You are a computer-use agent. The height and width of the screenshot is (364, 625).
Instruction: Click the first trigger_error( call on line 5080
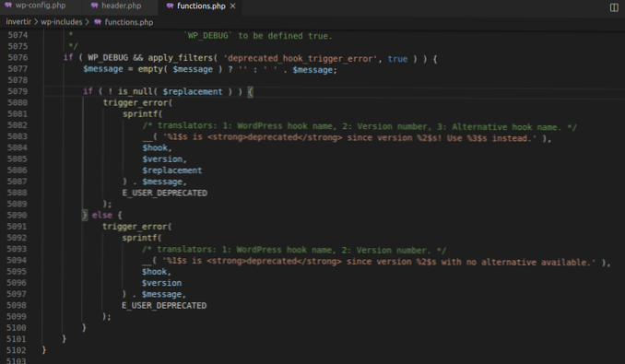pyautogui.click(x=137, y=102)
